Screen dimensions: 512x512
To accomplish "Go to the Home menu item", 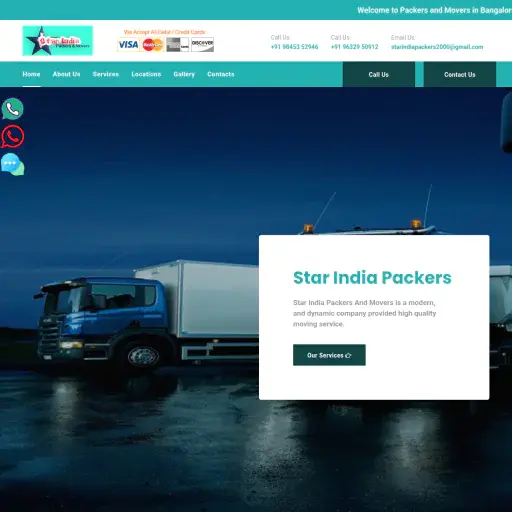I will coord(31,74).
